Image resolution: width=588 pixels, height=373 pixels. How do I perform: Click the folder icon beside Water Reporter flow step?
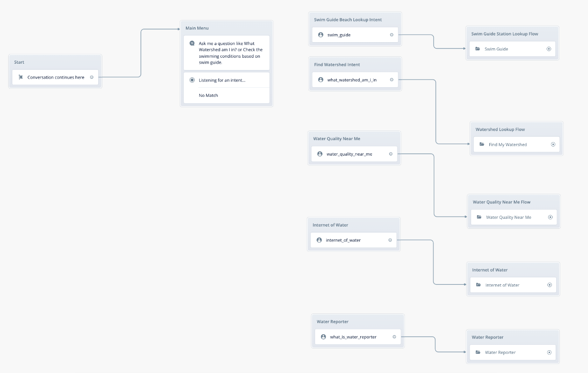pos(478,353)
